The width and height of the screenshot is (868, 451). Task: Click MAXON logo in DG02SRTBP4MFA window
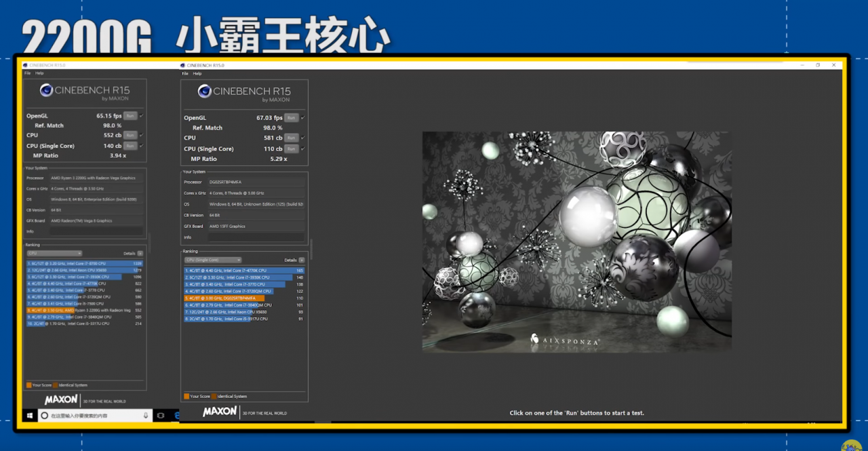click(220, 412)
